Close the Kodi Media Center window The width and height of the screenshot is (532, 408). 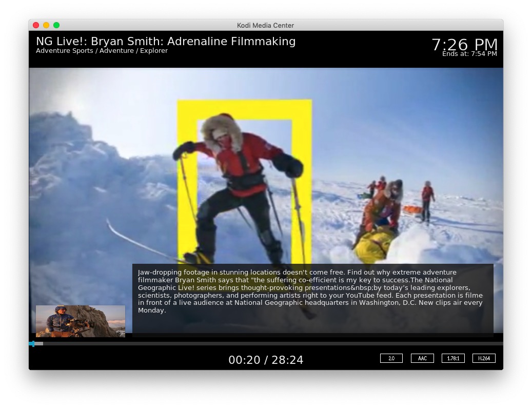[36, 25]
